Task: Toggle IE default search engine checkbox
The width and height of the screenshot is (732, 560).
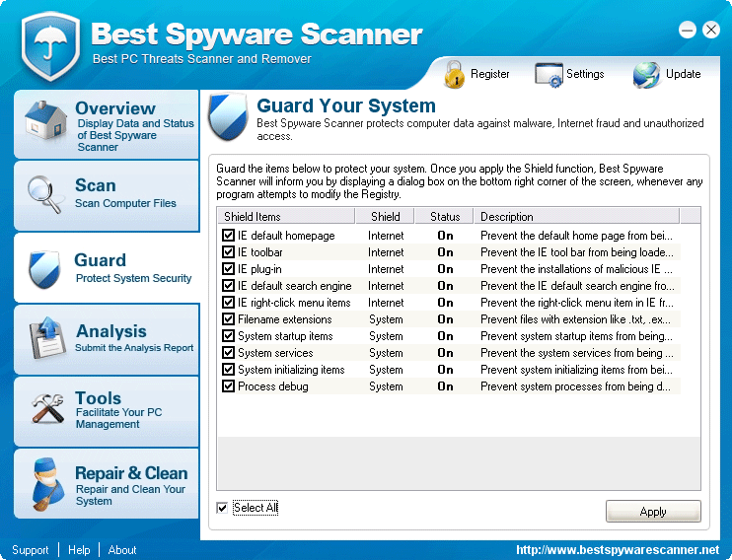Action: [x=228, y=286]
